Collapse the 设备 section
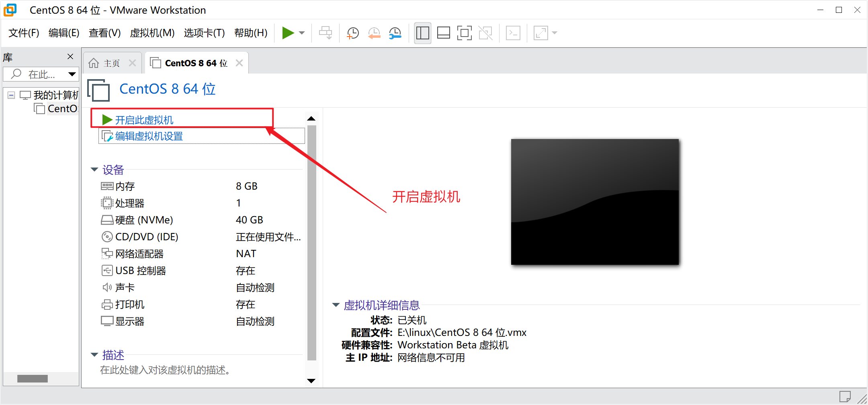 coord(94,170)
